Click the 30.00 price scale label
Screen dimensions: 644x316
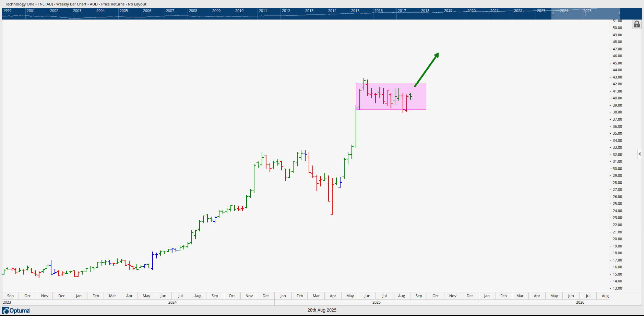coord(617,169)
